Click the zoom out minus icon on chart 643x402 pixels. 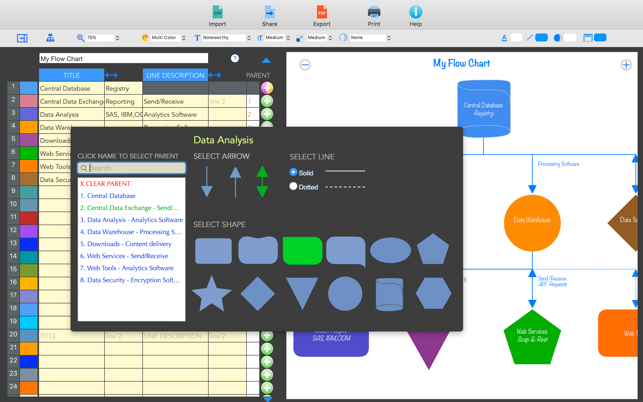tap(305, 65)
